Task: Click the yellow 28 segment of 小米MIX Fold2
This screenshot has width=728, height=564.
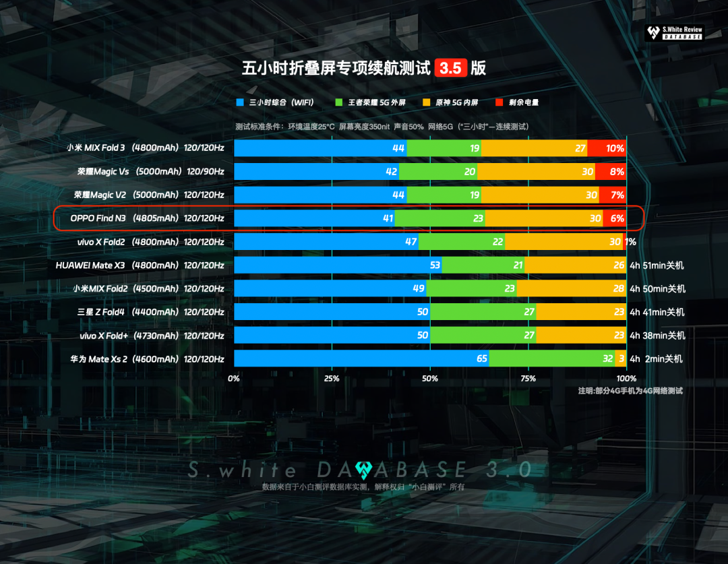Action: pyautogui.click(x=572, y=288)
